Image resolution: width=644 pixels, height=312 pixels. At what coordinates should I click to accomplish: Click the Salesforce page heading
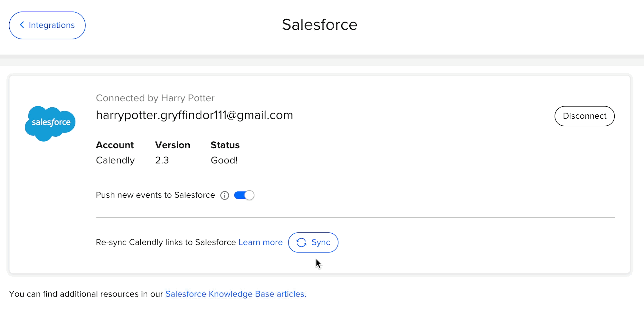coord(319,25)
